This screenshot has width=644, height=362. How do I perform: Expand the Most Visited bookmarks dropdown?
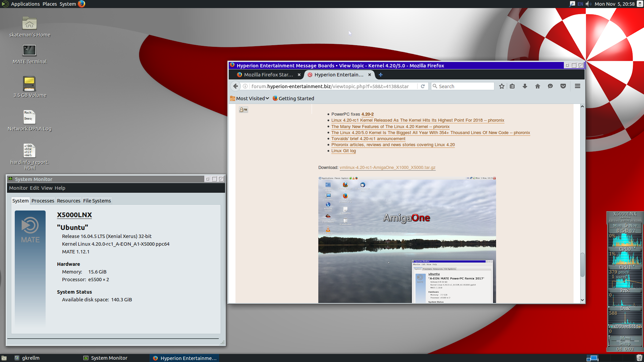coord(250,98)
